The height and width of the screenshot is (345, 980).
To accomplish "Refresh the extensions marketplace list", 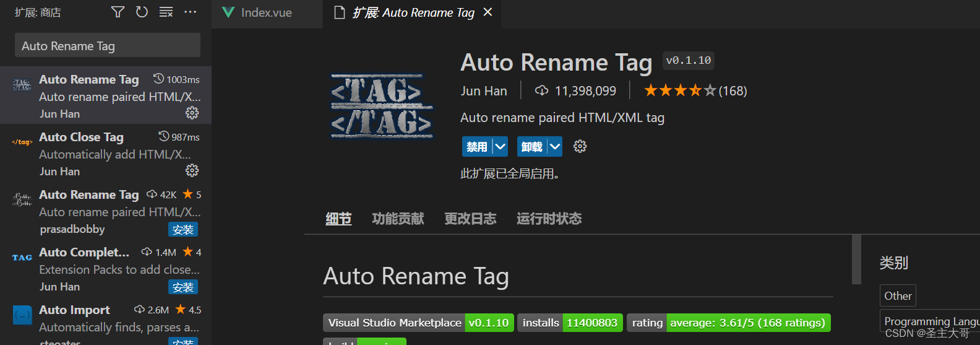I will [142, 12].
